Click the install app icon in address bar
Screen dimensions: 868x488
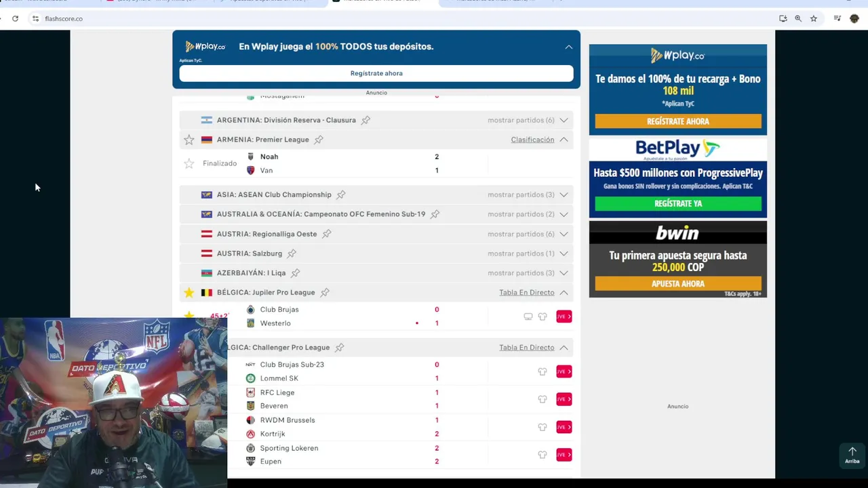pos(783,18)
